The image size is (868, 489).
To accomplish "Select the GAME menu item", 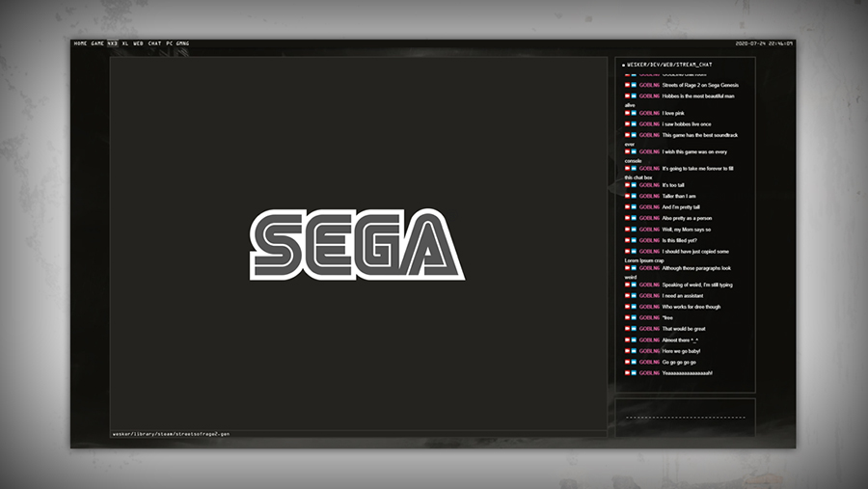I will [97, 43].
